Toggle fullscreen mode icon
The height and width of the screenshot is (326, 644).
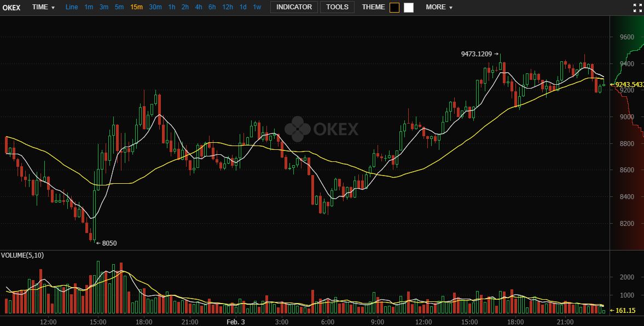click(637, 8)
